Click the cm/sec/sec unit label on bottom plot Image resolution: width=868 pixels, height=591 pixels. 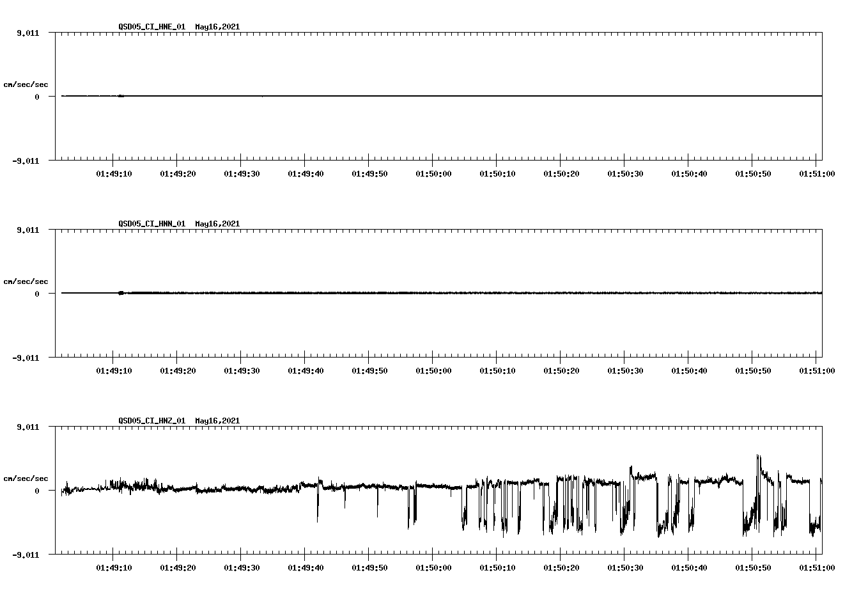point(26,477)
